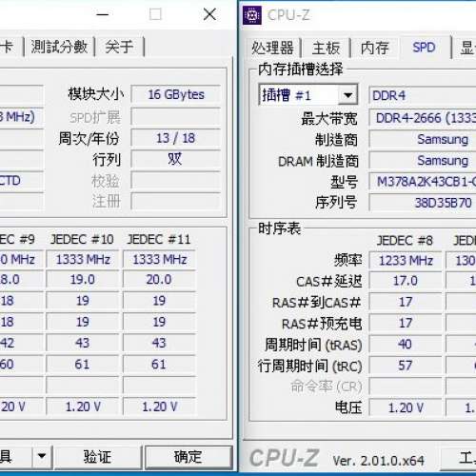Click the 电压 label in right window
476x476 pixels.
tap(348, 407)
